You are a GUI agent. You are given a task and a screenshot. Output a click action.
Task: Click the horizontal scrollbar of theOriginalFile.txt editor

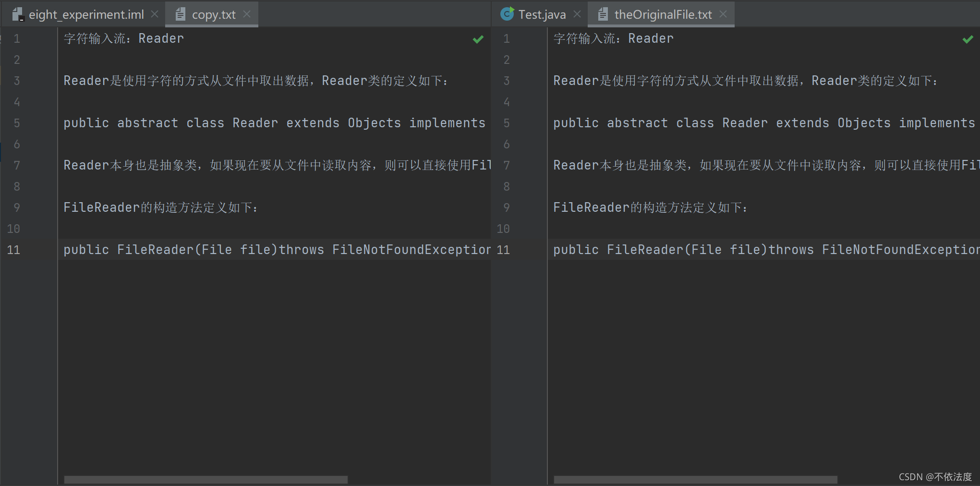pyautogui.click(x=696, y=479)
